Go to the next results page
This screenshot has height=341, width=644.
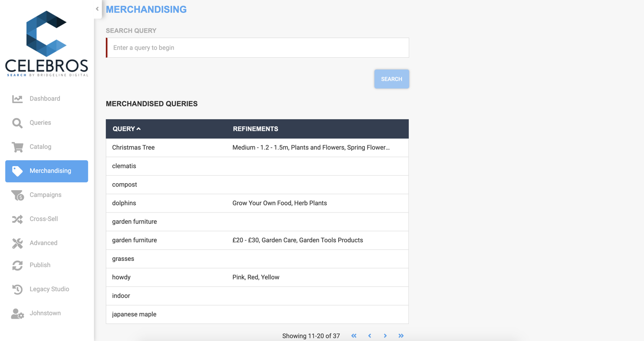(x=385, y=336)
